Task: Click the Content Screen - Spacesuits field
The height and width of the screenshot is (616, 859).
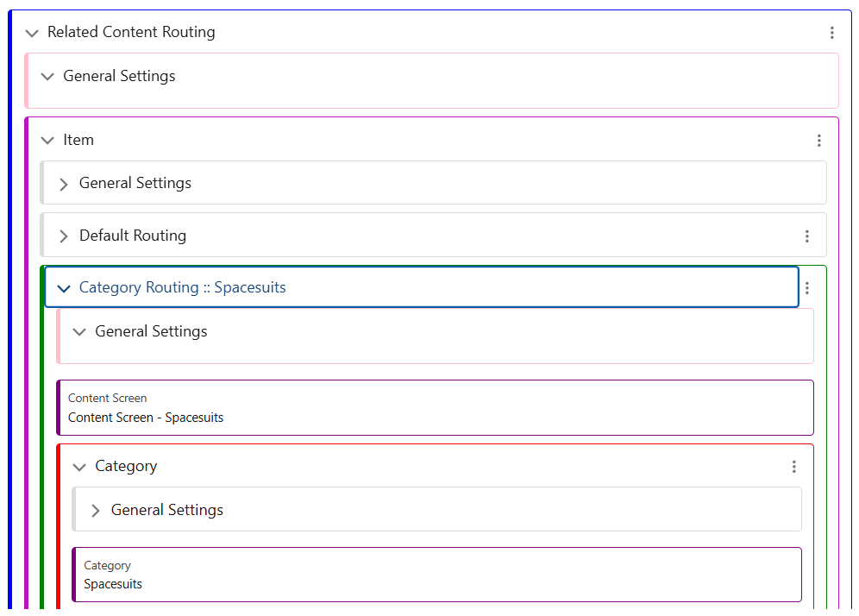Action: coord(435,408)
